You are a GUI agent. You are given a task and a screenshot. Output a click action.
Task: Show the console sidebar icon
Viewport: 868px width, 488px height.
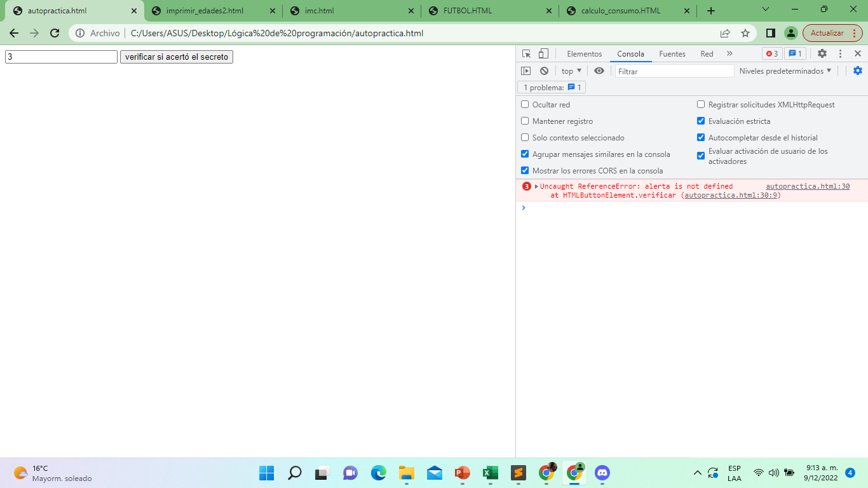(526, 71)
